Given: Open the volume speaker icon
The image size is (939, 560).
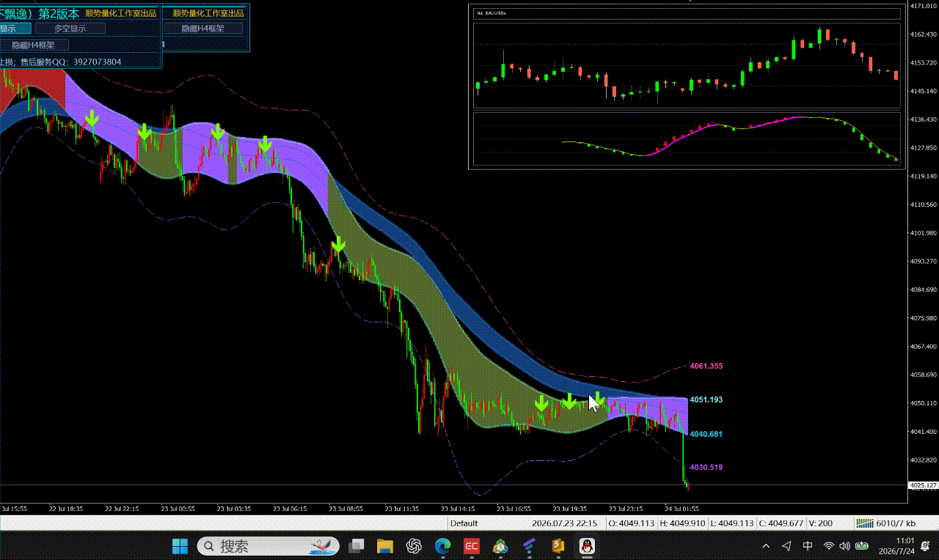Looking at the screenshot, I should 844,546.
